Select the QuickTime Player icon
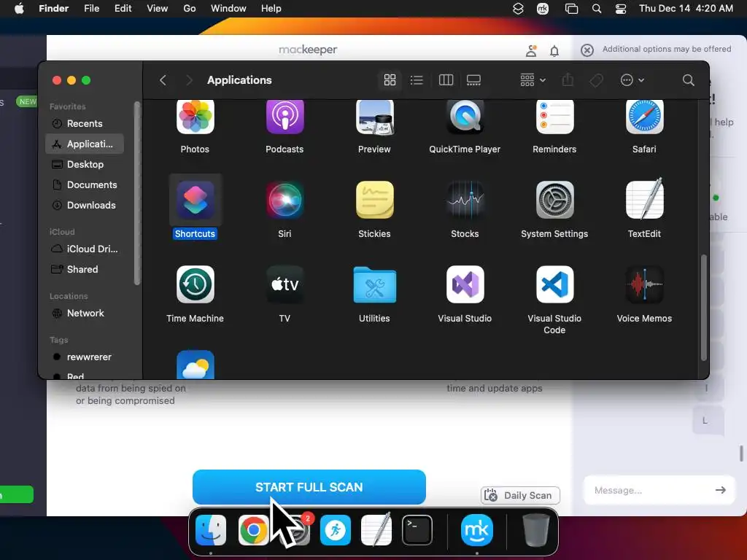Screen dimensions: 747x560 465,117
